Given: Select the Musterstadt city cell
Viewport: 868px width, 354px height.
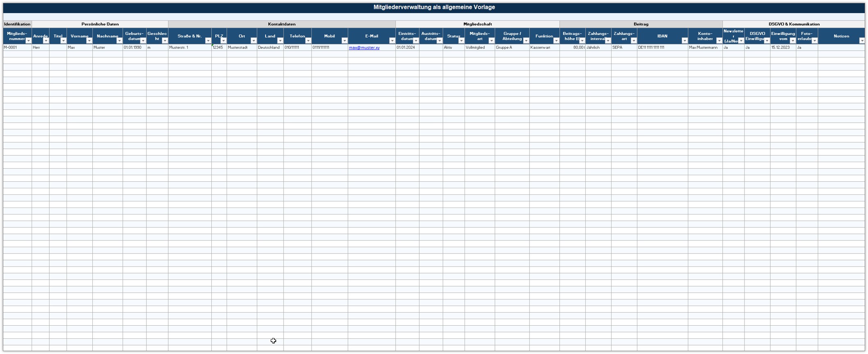Looking at the screenshot, I should 242,48.
